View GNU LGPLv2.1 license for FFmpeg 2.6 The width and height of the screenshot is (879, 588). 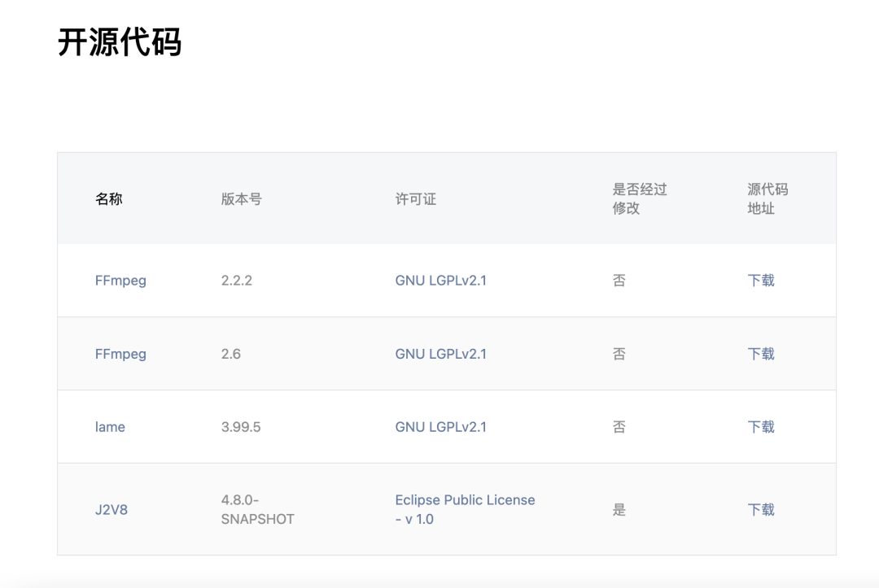click(440, 354)
